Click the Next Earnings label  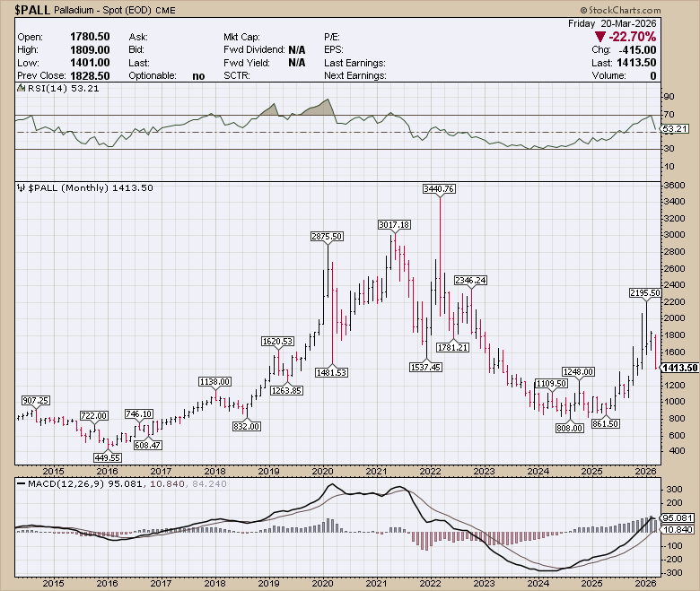[x=354, y=75]
